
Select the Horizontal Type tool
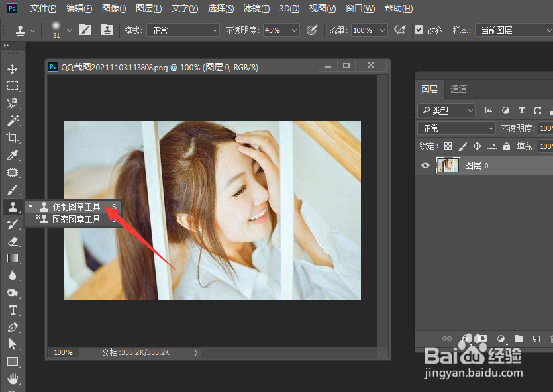13,310
